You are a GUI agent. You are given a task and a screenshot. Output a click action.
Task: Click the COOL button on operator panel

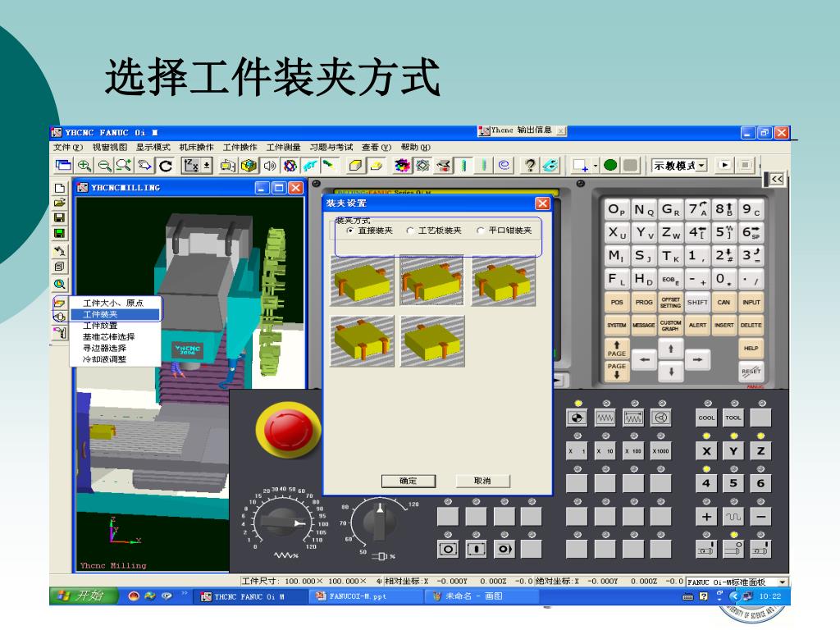pos(706,418)
